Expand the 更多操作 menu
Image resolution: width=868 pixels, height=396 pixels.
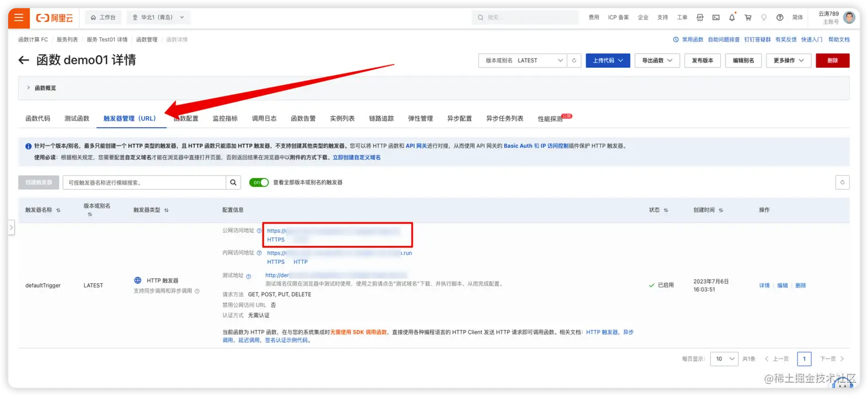coord(789,60)
